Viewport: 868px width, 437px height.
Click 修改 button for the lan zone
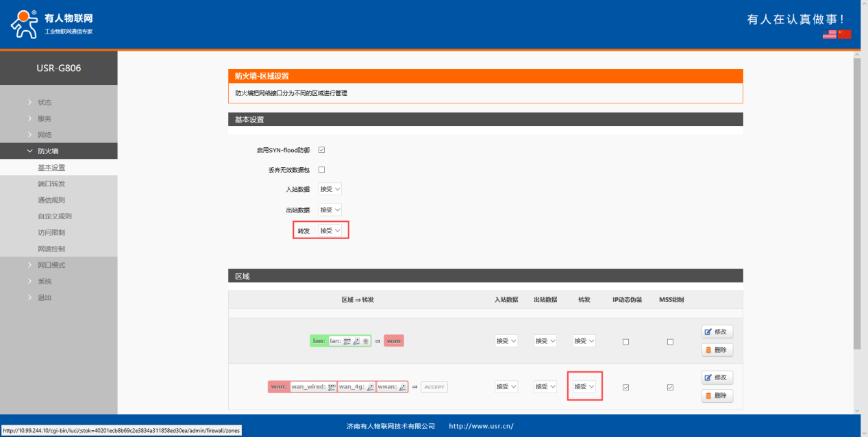click(717, 332)
